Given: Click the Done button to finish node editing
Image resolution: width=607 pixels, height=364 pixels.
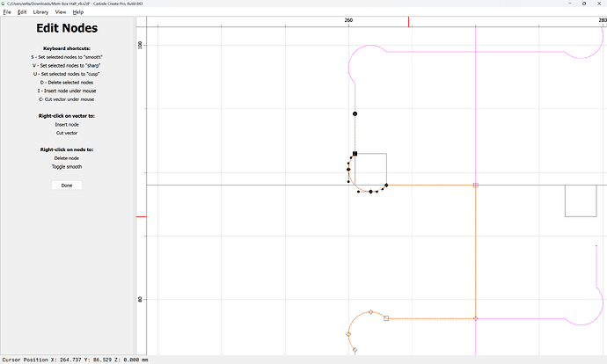Looking at the screenshot, I should 67,186.
